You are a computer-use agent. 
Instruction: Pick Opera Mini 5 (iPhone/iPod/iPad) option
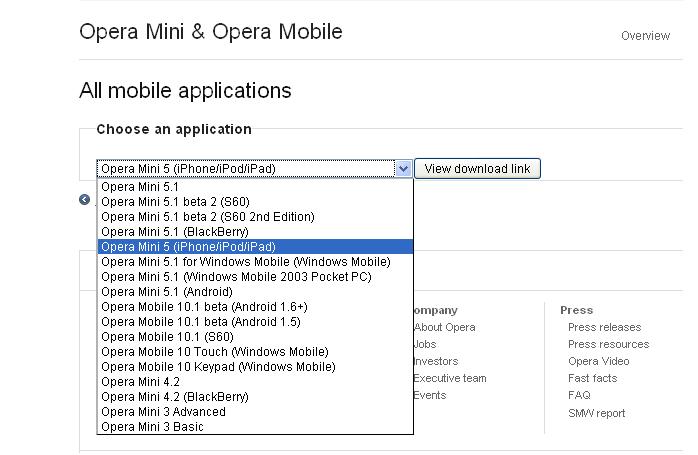(x=188, y=247)
